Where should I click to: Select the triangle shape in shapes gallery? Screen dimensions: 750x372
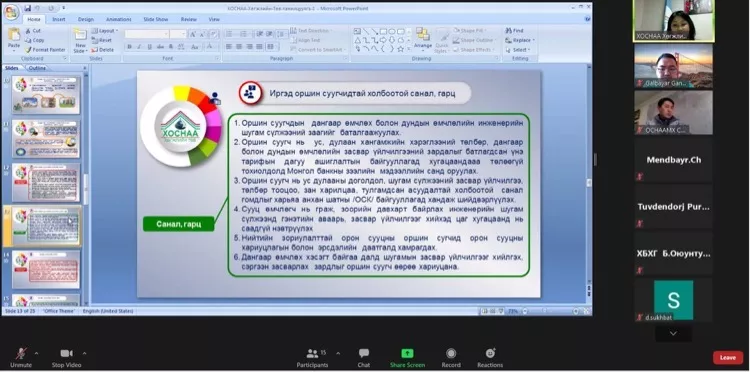coord(357,40)
